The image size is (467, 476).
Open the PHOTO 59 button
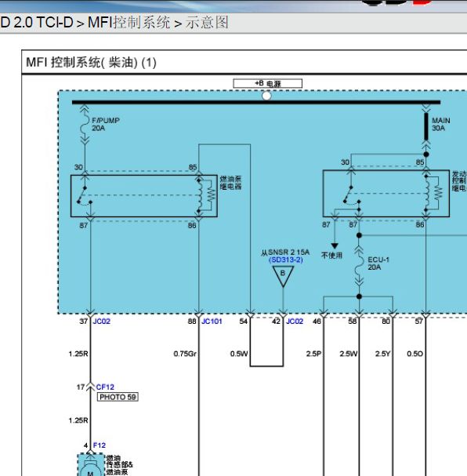click(x=118, y=397)
